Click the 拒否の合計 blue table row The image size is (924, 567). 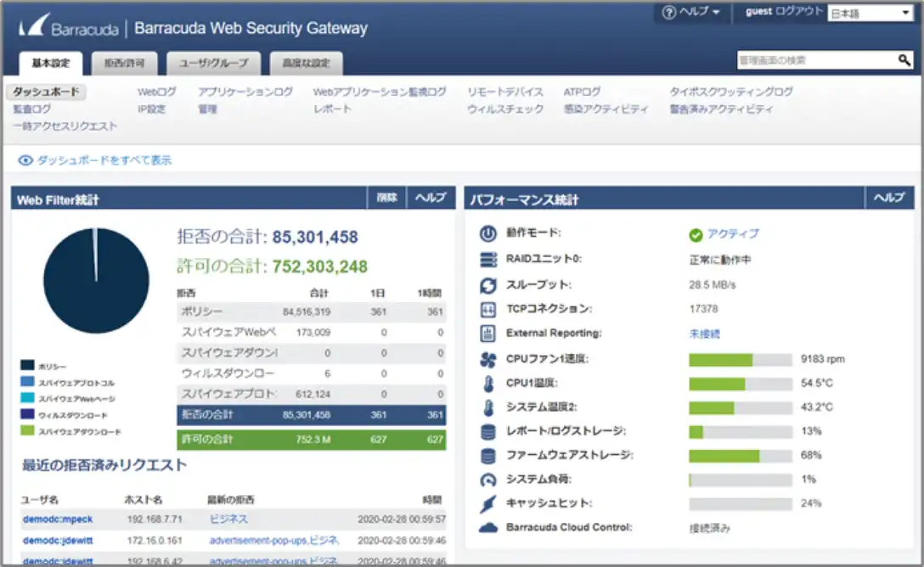pos(311,415)
